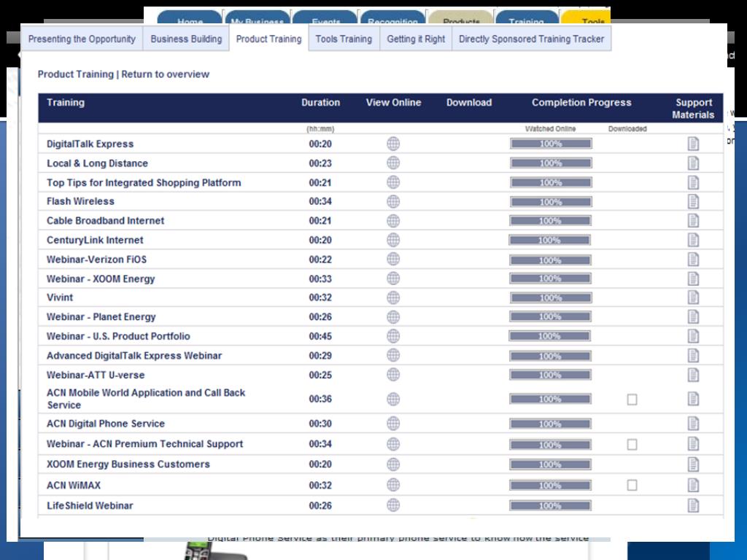Open the DigitalTalk Express training title

click(90, 144)
